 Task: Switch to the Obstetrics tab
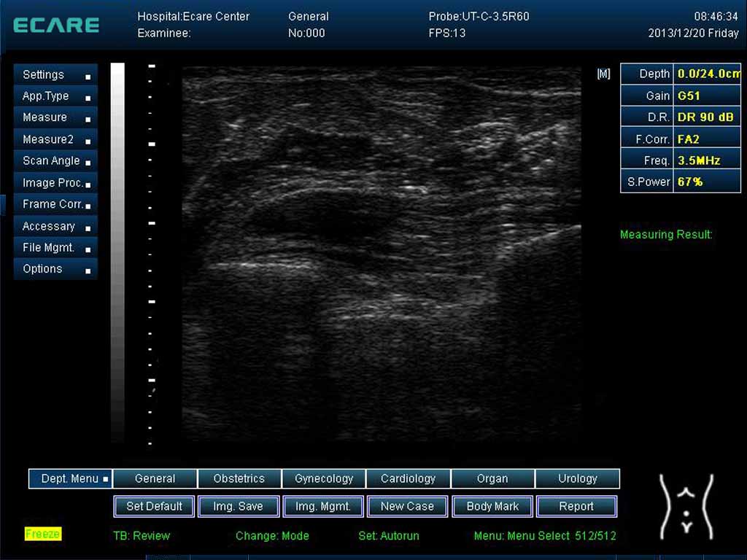click(x=239, y=479)
